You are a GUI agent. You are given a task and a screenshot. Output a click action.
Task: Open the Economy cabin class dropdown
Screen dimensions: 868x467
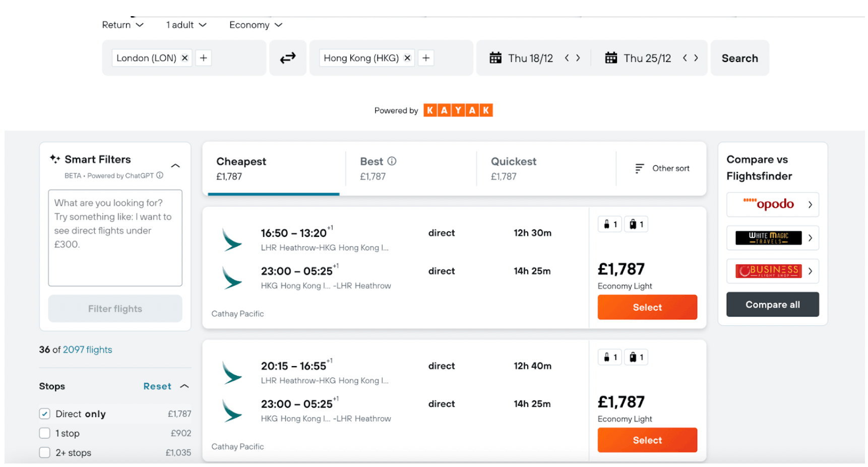(256, 24)
